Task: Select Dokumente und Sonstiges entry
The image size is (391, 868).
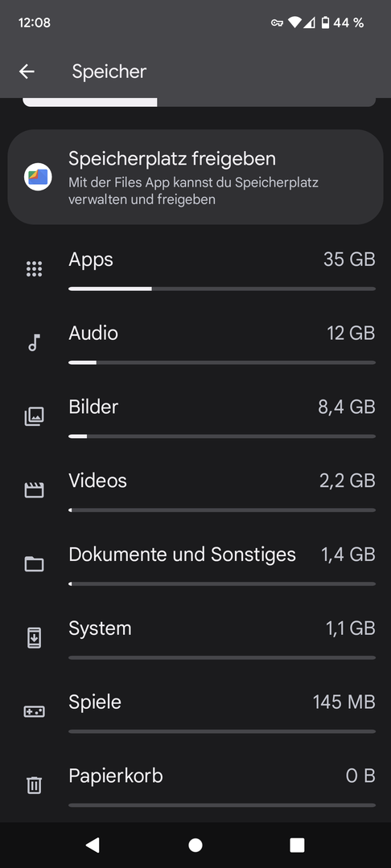Action: (x=195, y=564)
